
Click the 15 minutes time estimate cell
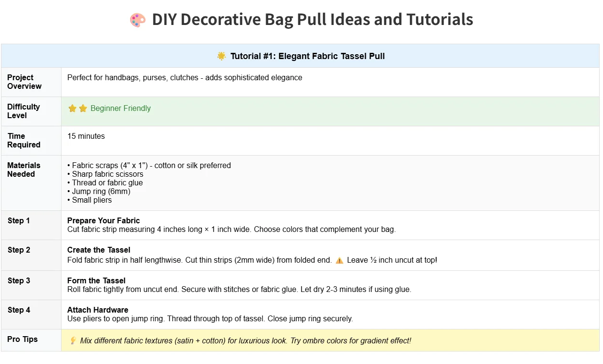pyautogui.click(x=86, y=136)
